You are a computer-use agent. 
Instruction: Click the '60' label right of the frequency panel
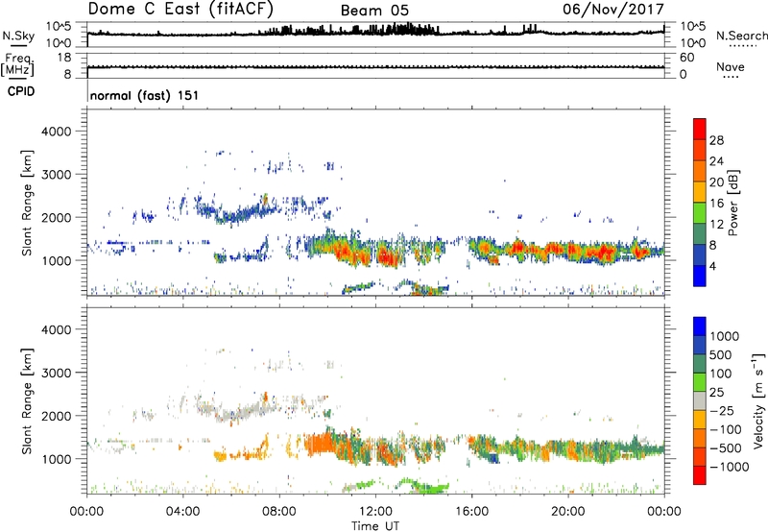pos(686,58)
